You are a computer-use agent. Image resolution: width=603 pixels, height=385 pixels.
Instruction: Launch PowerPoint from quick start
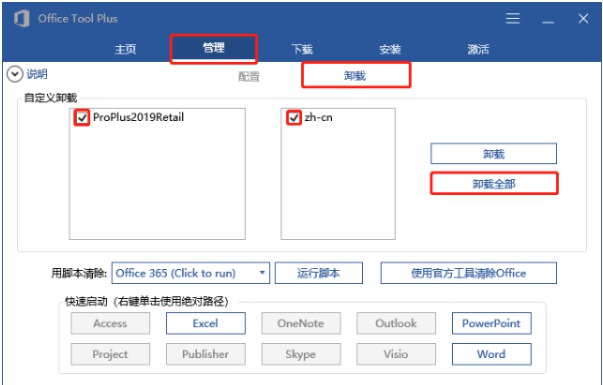(x=491, y=323)
